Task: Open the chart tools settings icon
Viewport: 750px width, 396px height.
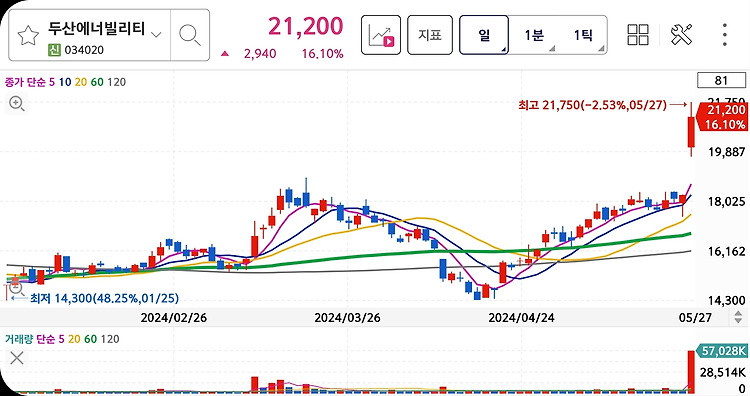Action: [682, 35]
